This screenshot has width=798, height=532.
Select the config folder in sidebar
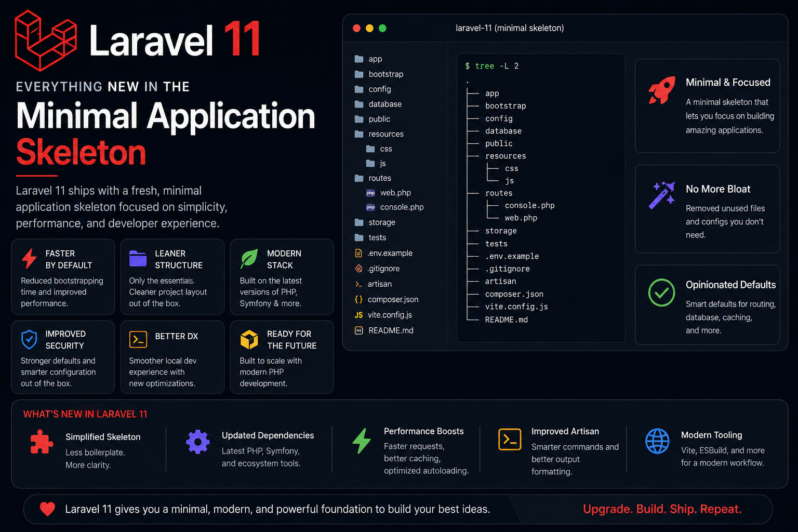373,89
